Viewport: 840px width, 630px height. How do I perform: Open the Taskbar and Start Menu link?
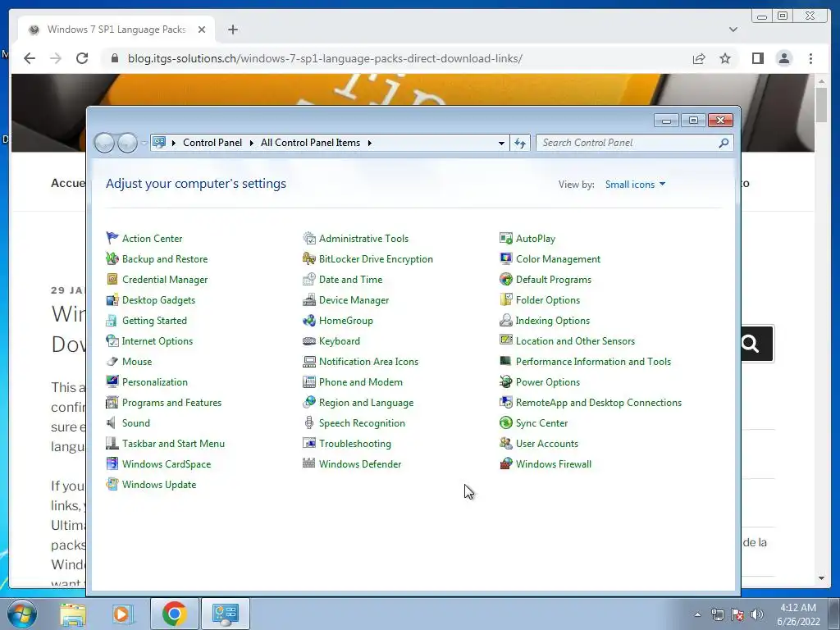[x=173, y=444]
